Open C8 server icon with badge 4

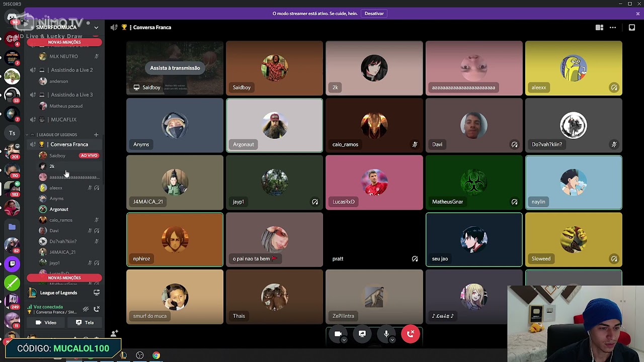(x=12, y=39)
